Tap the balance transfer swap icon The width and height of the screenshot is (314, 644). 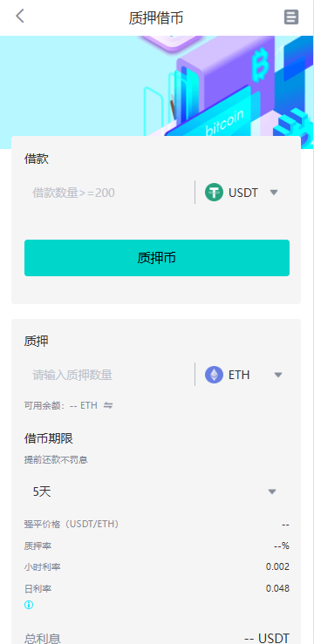[108, 406]
